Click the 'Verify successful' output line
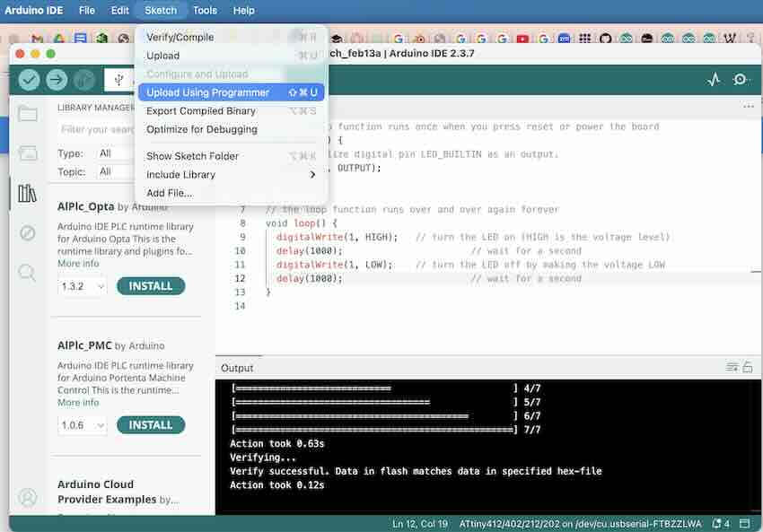Screen dimensions: 763x532 [416, 471]
